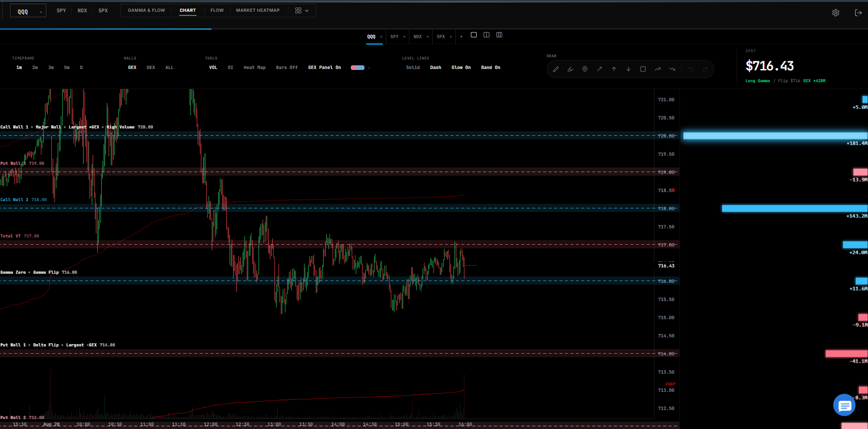Click the logout icon

tap(858, 13)
